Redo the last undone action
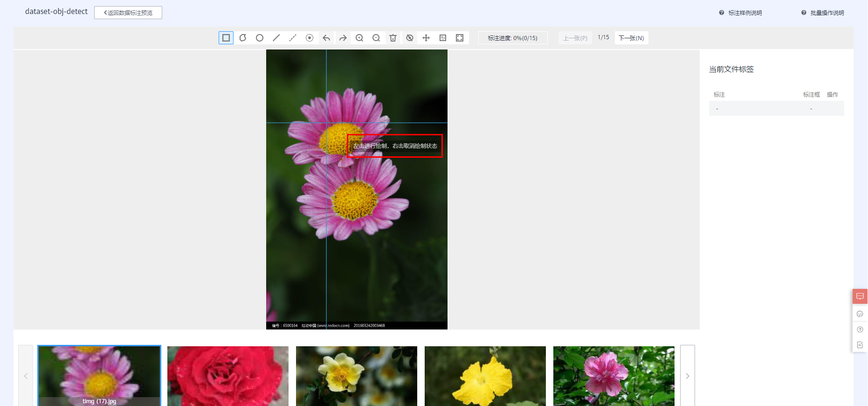 tap(343, 38)
